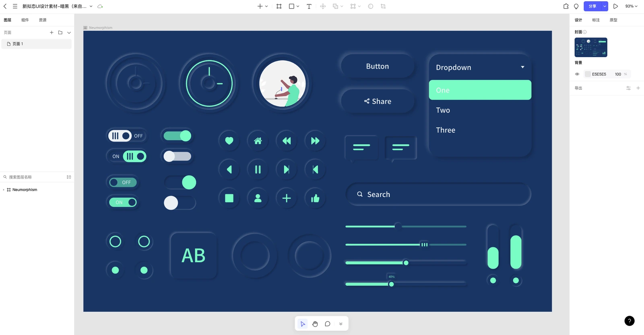Toggle background visibility eye icon
644x335 pixels.
click(577, 74)
